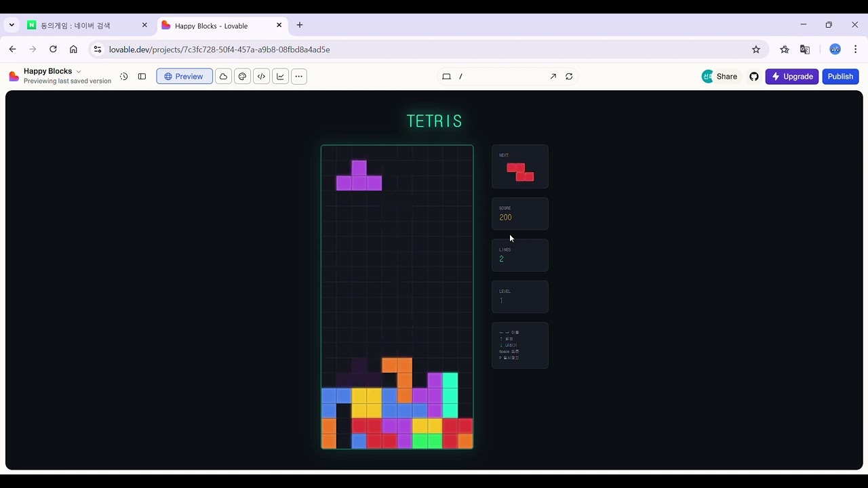Open preview in new tab arrow
868x488 pixels.
553,77
